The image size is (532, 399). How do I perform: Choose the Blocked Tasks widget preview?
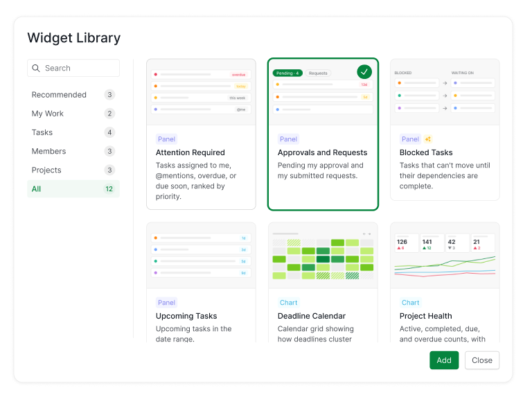tap(445, 92)
